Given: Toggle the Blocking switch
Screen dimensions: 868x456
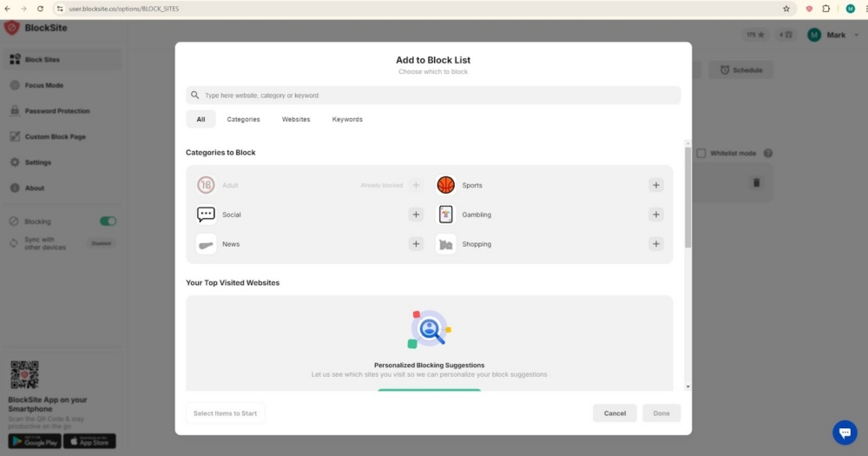Looking at the screenshot, I should [x=108, y=221].
